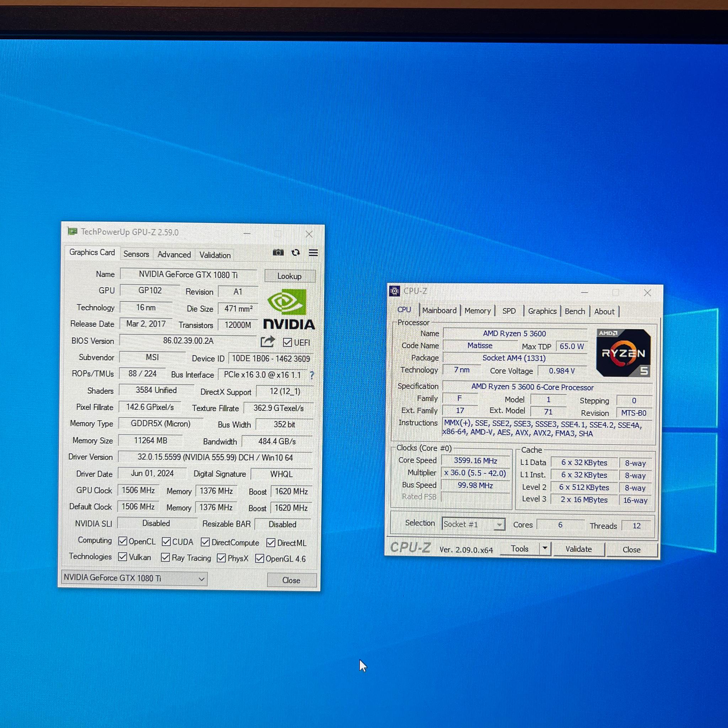Image resolution: width=728 pixels, height=728 pixels.
Task: Toggle the Ray Tracing checkbox
Action: pyautogui.click(x=165, y=557)
